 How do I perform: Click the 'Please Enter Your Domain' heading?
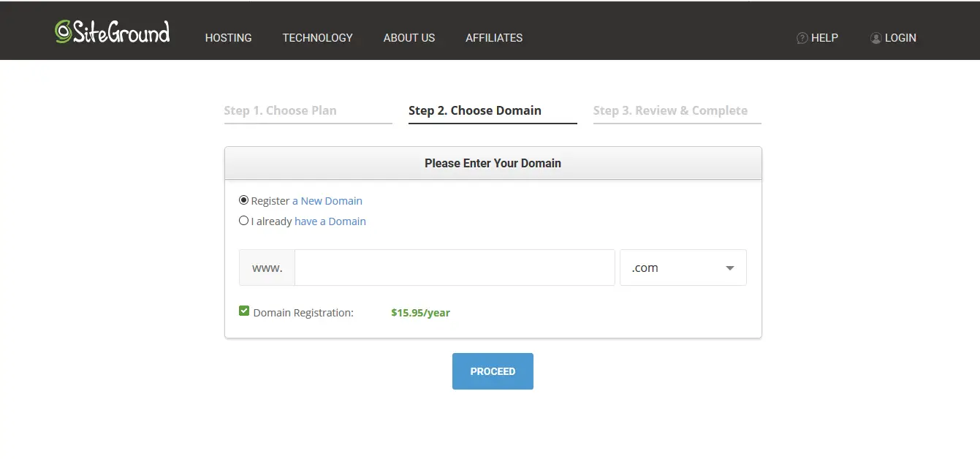click(493, 163)
